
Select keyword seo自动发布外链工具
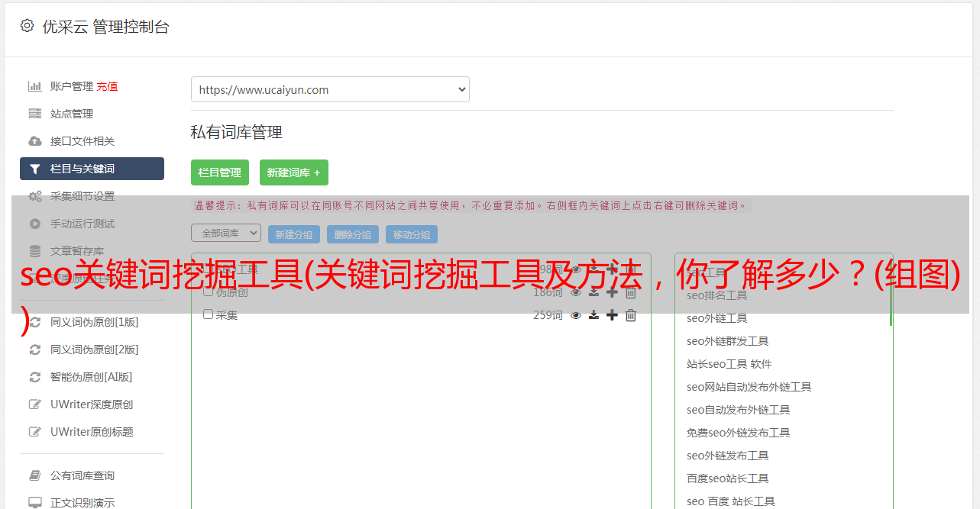[739, 410]
